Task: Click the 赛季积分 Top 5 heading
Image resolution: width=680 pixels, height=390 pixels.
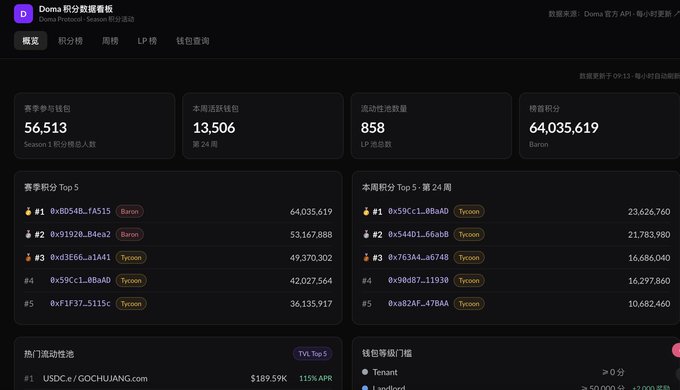Action: tap(51, 187)
